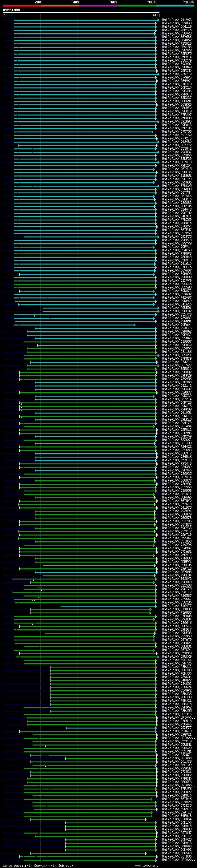The image size is (197, 868).
Task: Select hit label UniRef100_Q01JC6
Action: tap(177, 761)
